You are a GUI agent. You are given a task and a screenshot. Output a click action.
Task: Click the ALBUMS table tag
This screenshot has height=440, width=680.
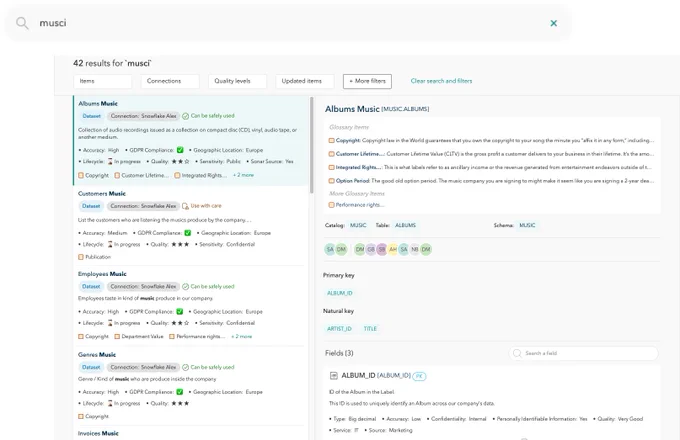(405, 225)
